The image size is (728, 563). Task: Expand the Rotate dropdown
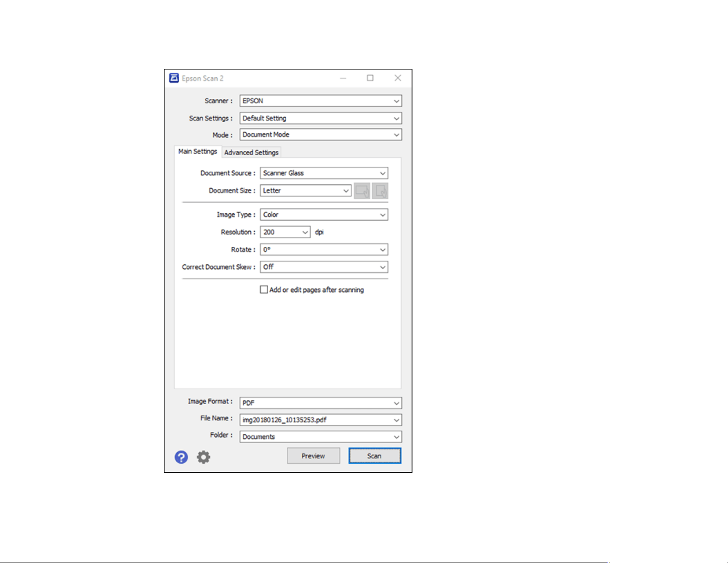tap(324, 250)
